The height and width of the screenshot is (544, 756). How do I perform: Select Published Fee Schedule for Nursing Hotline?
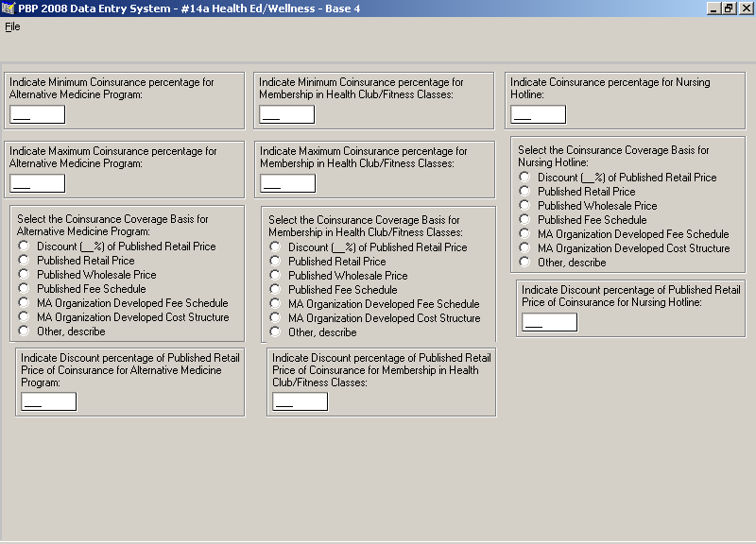[583, 220]
